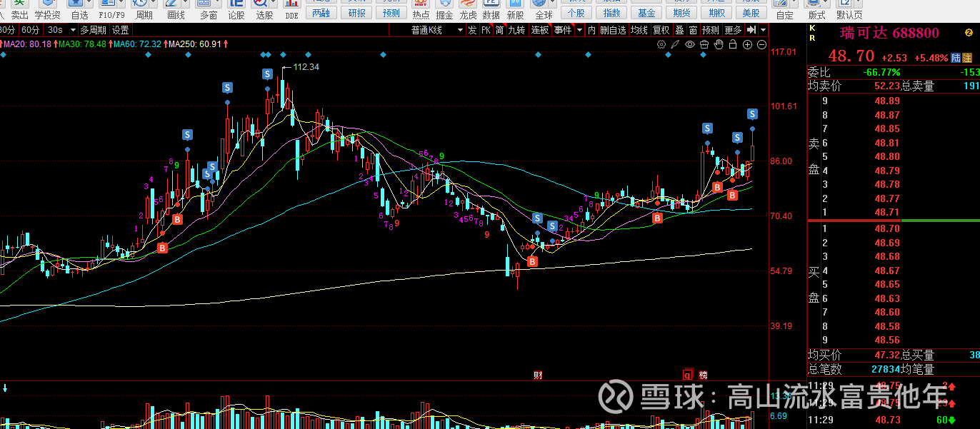The image size is (980, 429).
Task: Switch to the 60分 period tab
Action: (x=31, y=30)
